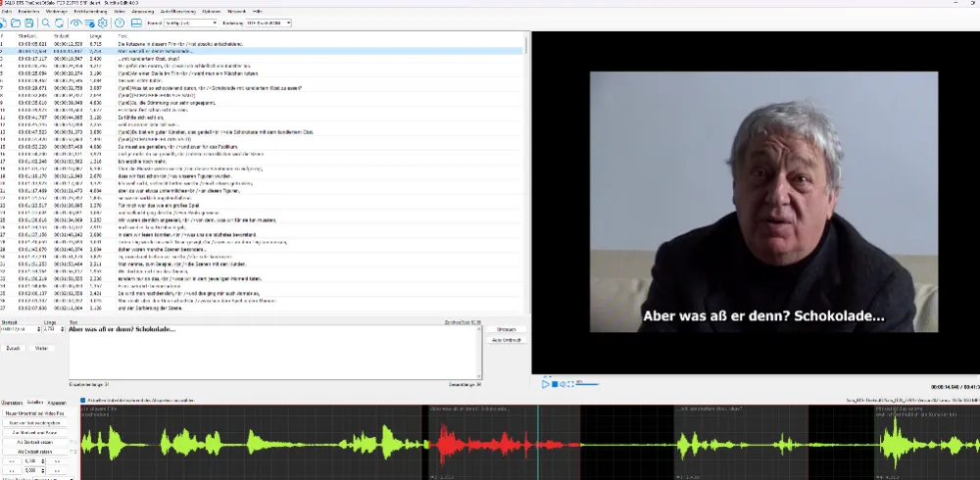Click the Replace circular arrows icon
The image size is (980, 480).
click(59, 24)
